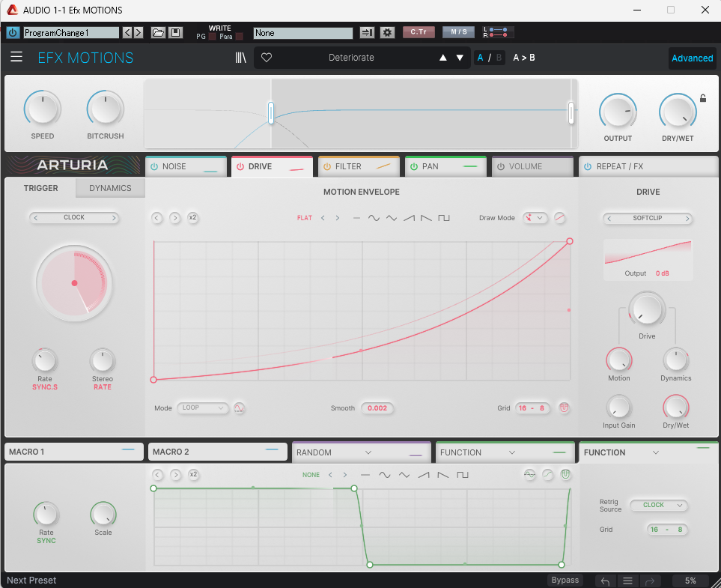Screen dimensions: 721x588
Task: Shift motion envelope right arrow
Action: point(174,218)
